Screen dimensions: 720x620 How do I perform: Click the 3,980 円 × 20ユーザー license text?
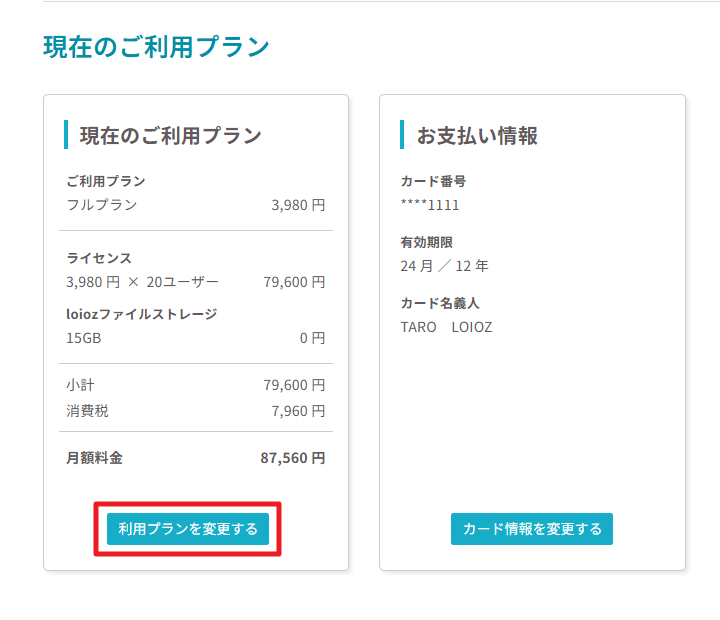[142, 282]
